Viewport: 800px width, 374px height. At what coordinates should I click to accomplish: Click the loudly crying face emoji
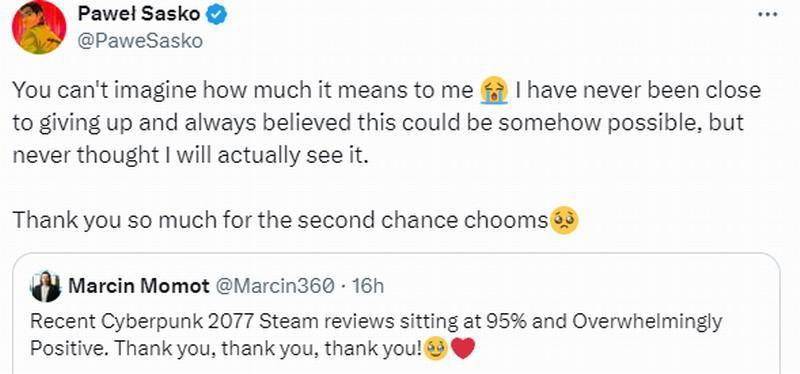[494, 92]
